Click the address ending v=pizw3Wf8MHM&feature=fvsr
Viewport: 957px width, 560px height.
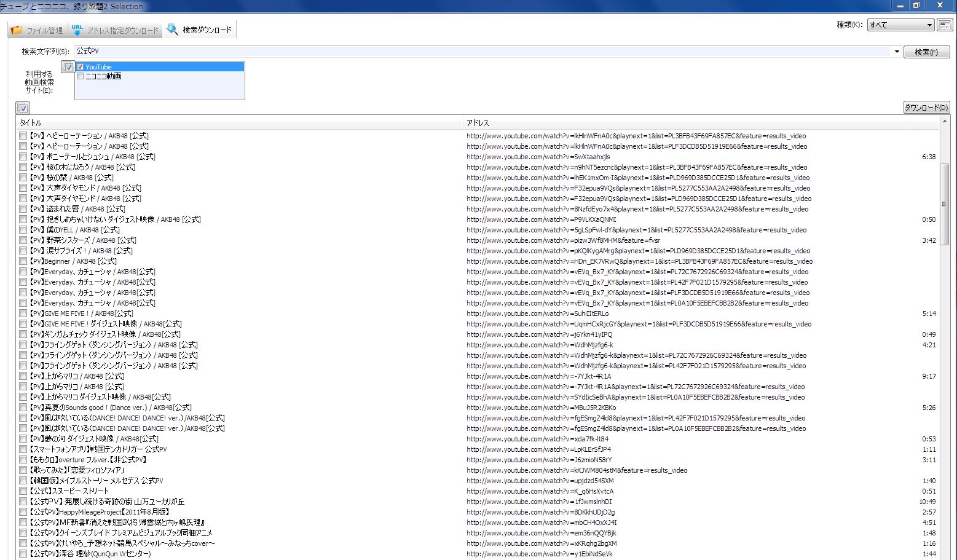click(564, 240)
